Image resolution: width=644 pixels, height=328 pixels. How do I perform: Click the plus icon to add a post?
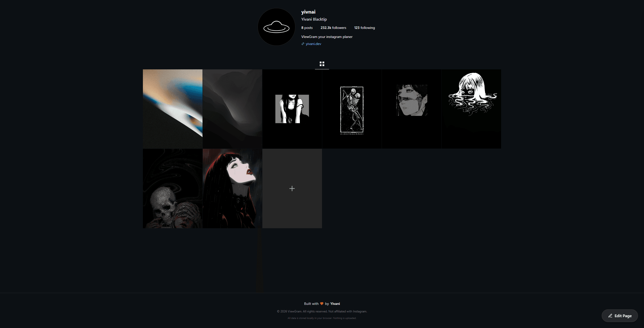point(292,189)
